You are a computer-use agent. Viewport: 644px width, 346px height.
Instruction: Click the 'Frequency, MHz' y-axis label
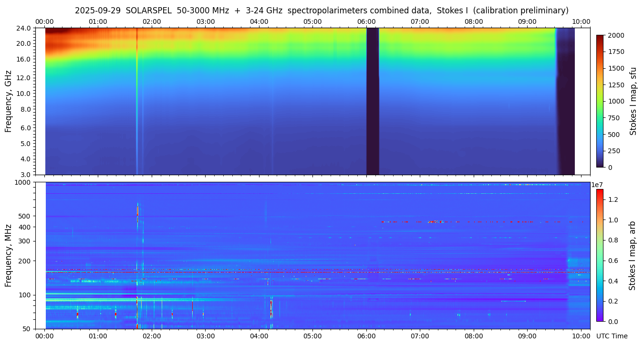pyautogui.click(x=8, y=255)
